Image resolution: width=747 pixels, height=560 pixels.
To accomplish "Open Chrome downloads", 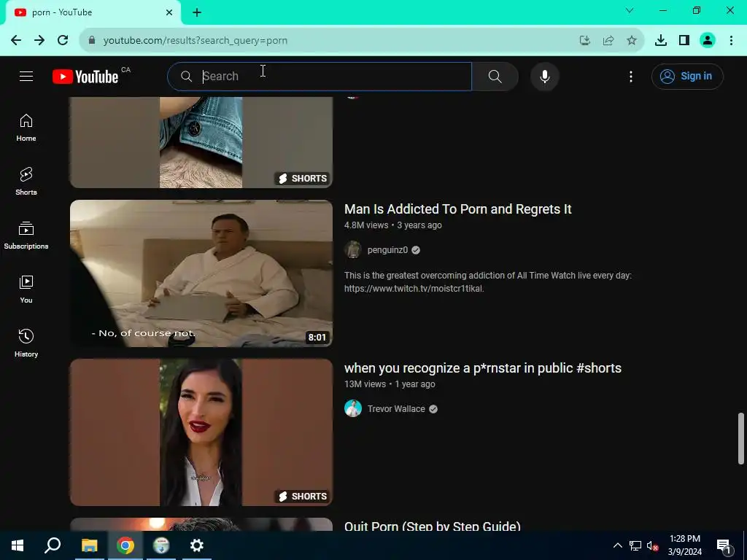I will 661,41.
